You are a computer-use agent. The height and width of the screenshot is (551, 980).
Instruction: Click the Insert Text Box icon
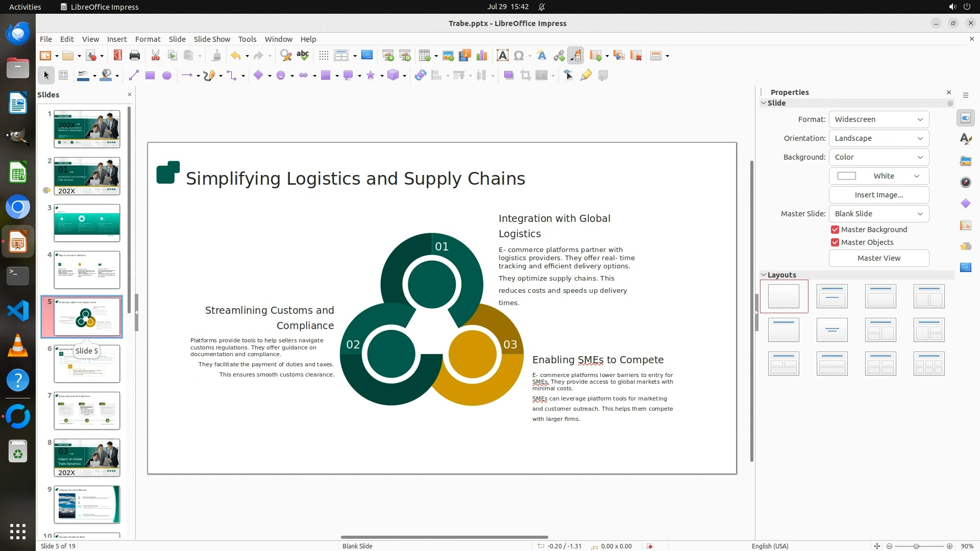[x=502, y=56]
